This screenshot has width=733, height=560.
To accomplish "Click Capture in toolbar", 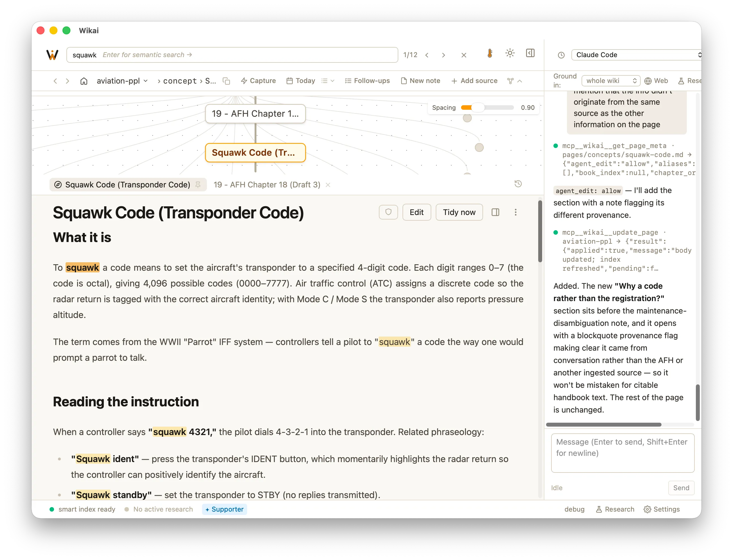I will (x=258, y=81).
